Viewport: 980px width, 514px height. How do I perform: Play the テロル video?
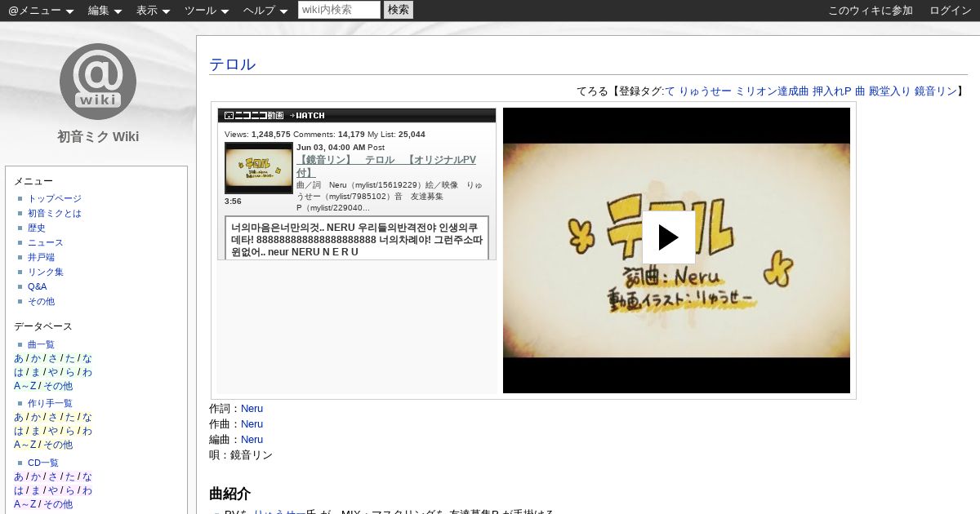[668, 237]
